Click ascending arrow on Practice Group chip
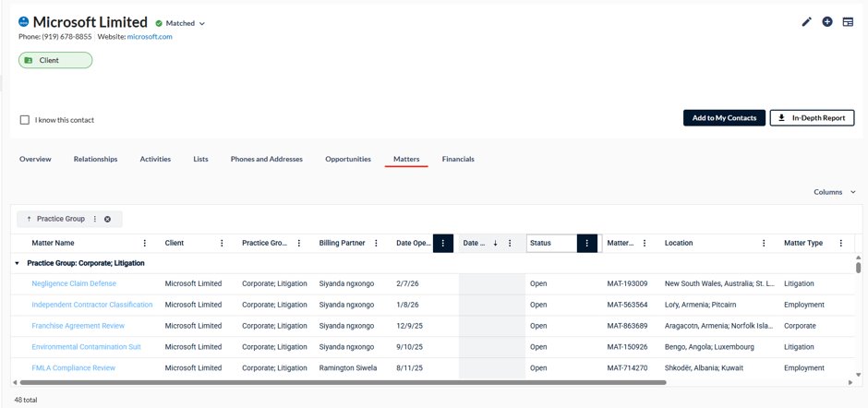Image resolution: width=868 pixels, height=408 pixels. (x=29, y=219)
